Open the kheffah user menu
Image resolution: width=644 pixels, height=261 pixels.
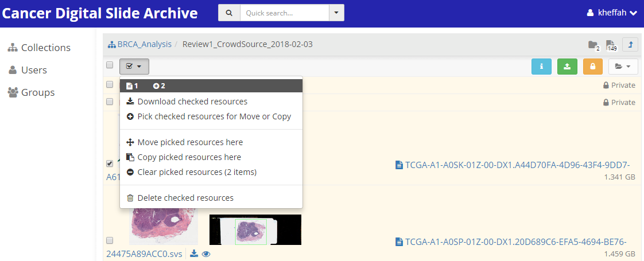coord(612,13)
